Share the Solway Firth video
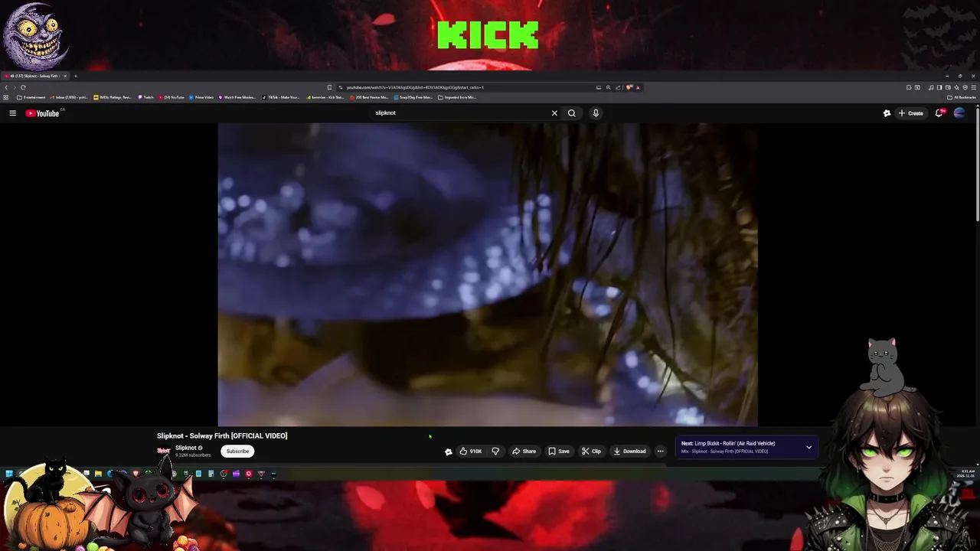 click(524, 451)
